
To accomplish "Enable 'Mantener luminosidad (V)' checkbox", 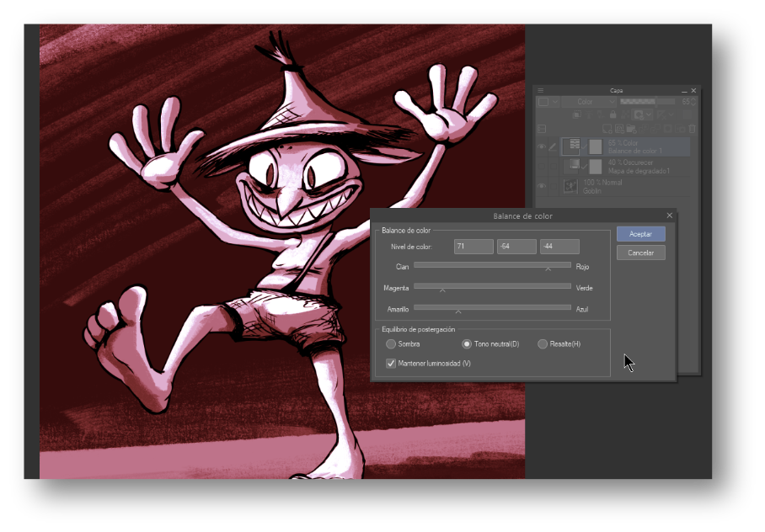I will 391,363.
